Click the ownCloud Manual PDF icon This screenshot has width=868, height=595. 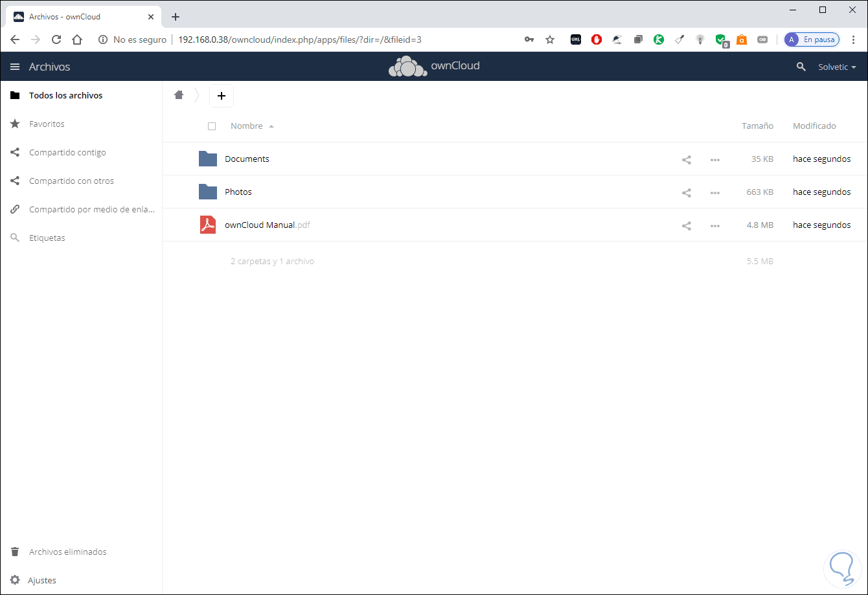[x=208, y=225]
